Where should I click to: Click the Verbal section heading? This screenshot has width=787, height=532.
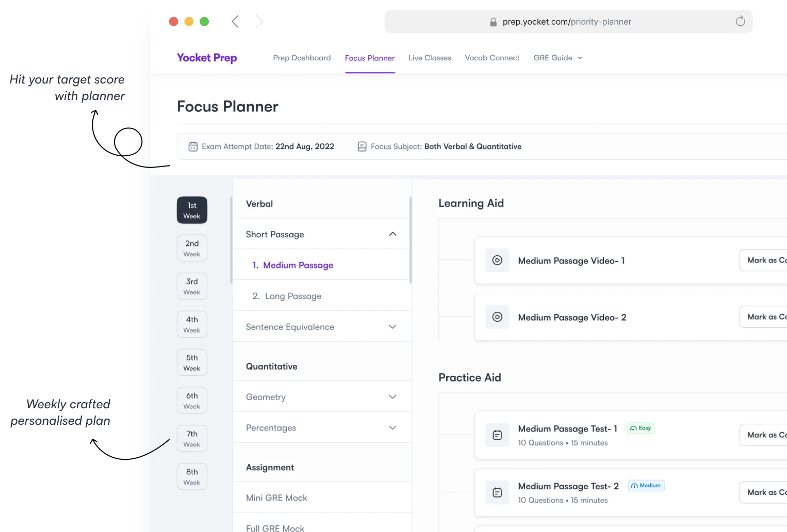(x=259, y=204)
